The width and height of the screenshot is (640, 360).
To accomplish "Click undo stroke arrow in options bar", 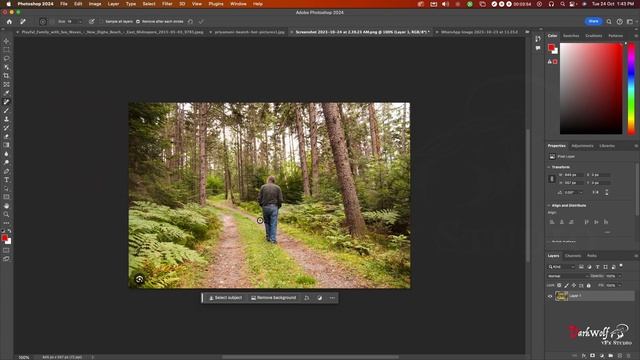I will coord(190,21).
